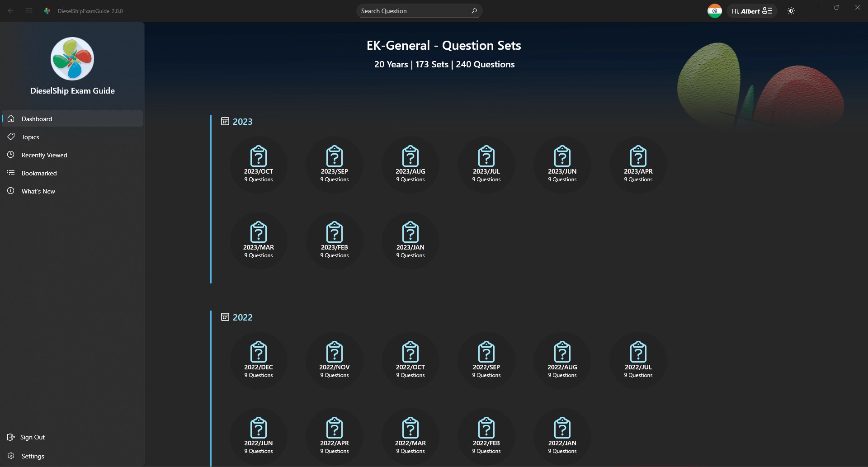The image size is (868, 467).
Task: Click the search magnifier icon
Action: (x=474, y=11)
